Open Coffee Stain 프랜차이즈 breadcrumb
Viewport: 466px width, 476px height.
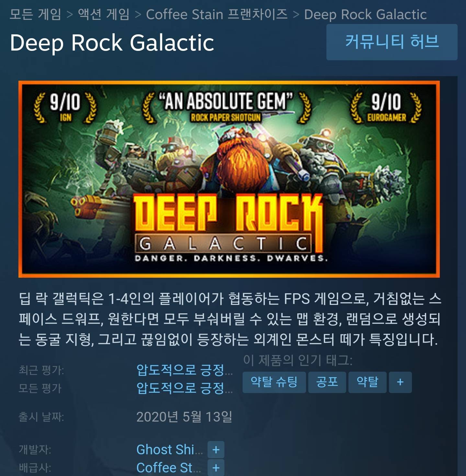point(217,14)
